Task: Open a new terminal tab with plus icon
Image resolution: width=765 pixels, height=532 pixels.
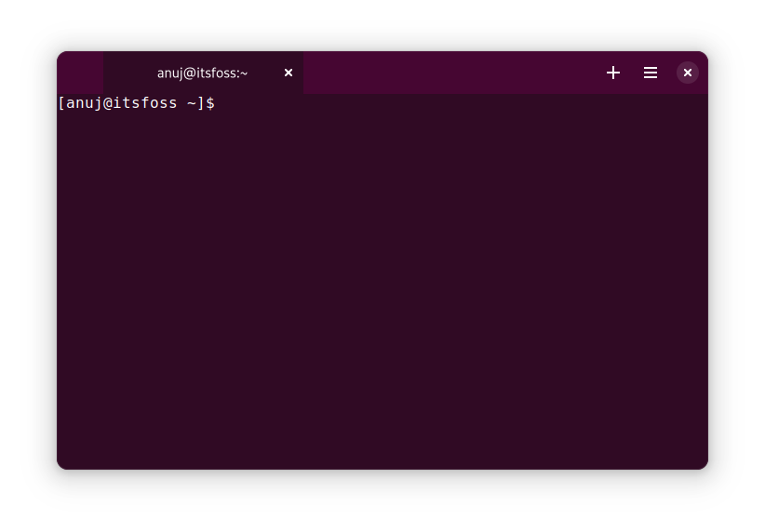Action: click(x=613, y=73)
